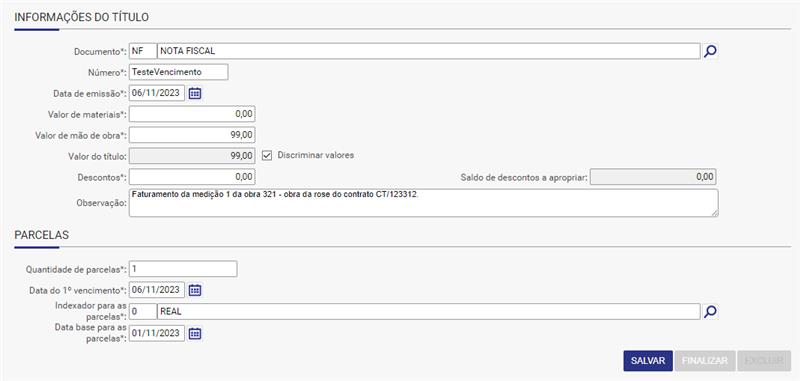Grab the Observação textarea resize handle
800x381 pixels.
[x=715, y=214]
